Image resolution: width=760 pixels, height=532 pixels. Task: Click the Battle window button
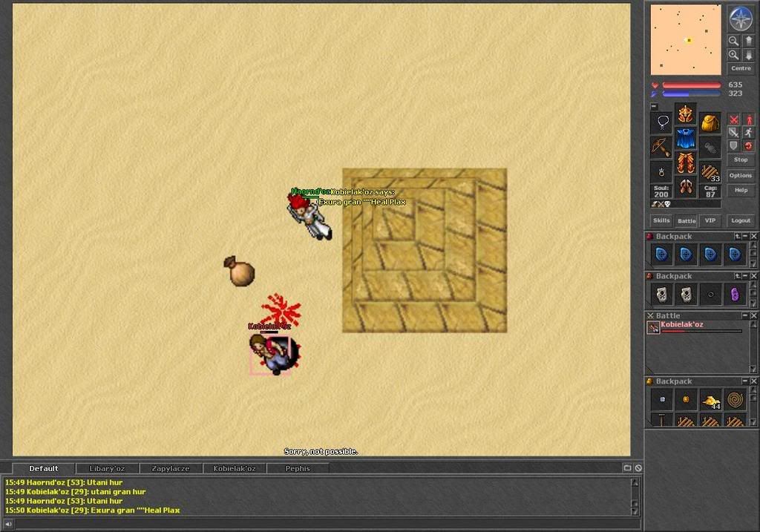pos(686,221)
